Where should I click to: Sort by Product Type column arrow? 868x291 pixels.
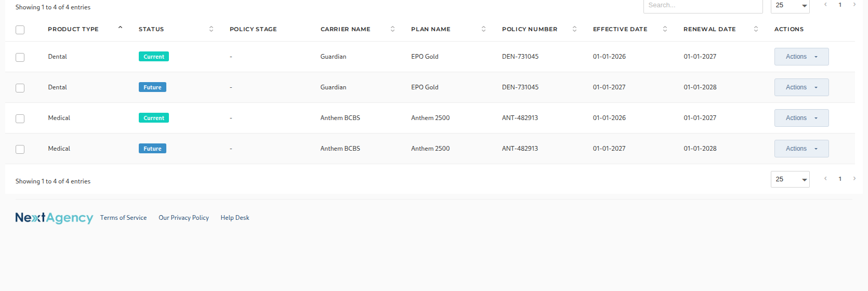(120, 28)
